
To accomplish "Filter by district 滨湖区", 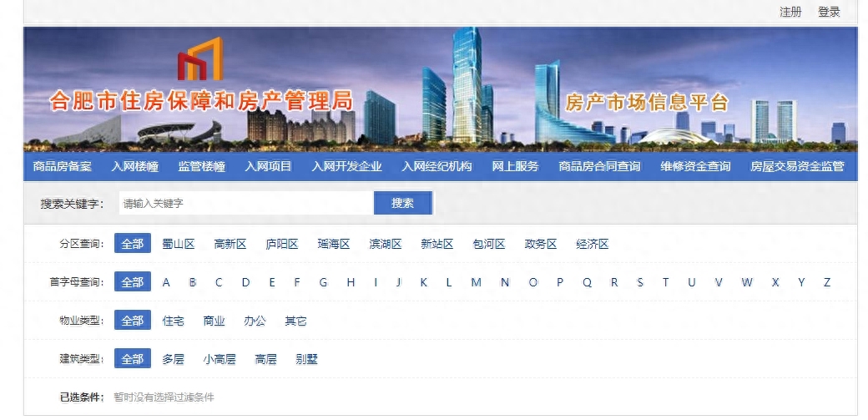I will pyautogui.click(x=386, y=244).
